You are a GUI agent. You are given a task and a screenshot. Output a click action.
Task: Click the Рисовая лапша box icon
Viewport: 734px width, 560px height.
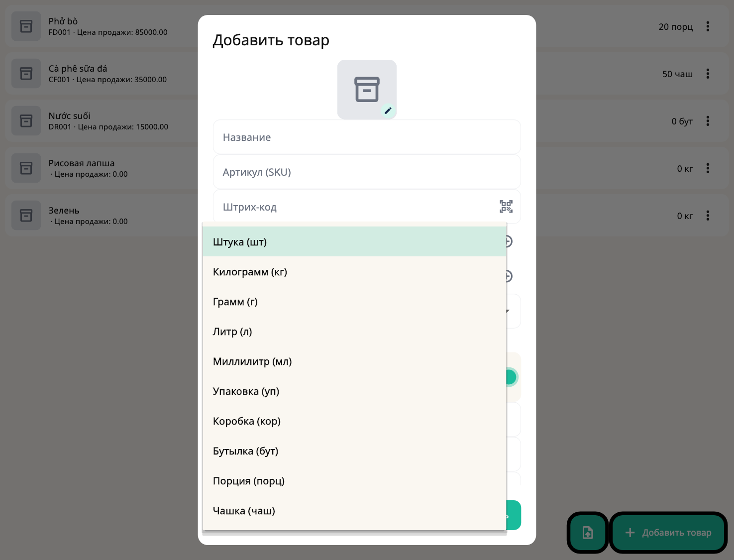click(26, 168)
